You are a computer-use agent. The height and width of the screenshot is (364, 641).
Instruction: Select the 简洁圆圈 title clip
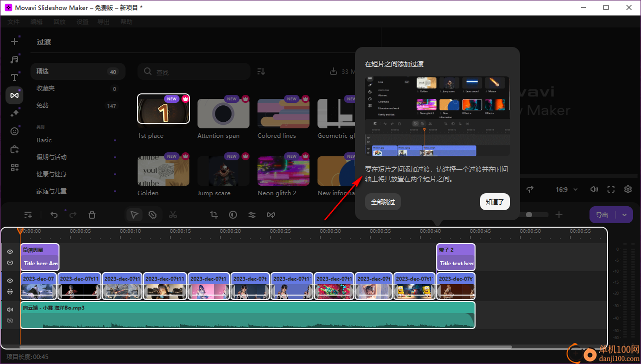(x=40, y=257)
